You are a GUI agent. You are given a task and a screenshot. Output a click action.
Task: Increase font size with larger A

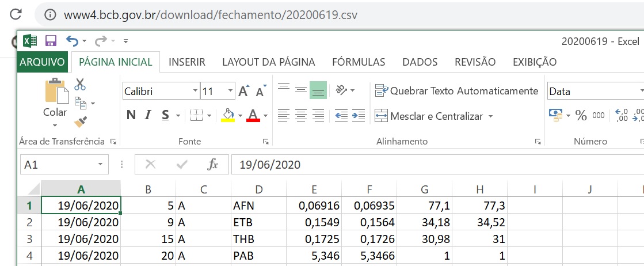pyautogui.click(x=244, y=91)
